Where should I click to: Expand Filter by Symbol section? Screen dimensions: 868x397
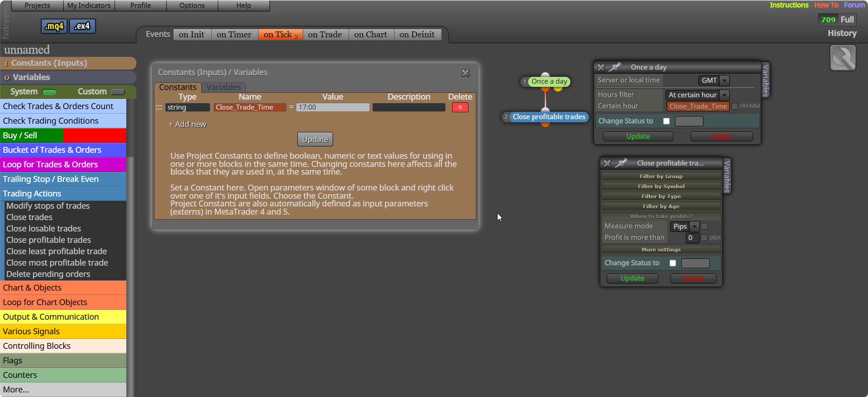point(661,186)
